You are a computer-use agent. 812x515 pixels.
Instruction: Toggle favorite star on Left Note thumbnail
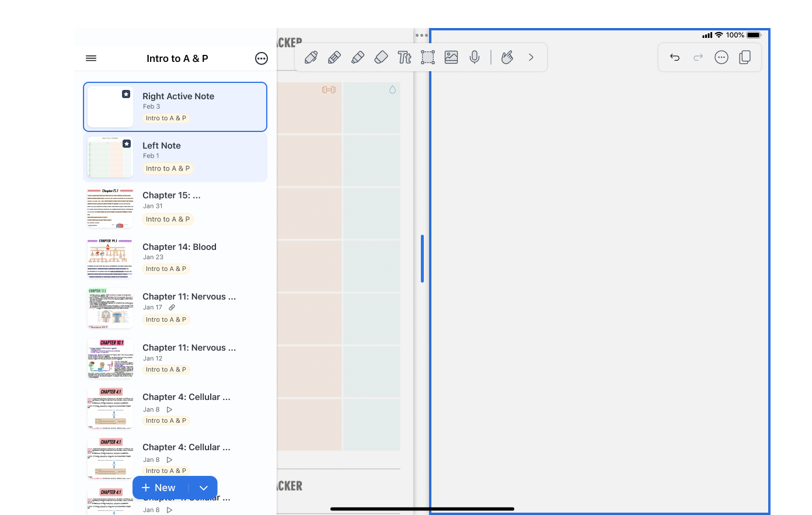[127, 144]
